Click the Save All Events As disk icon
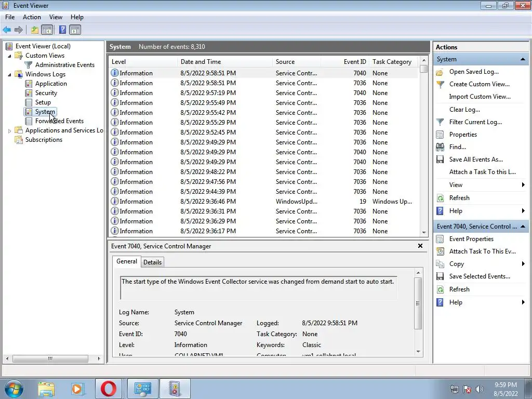532x399 pixels. (440, 159)
